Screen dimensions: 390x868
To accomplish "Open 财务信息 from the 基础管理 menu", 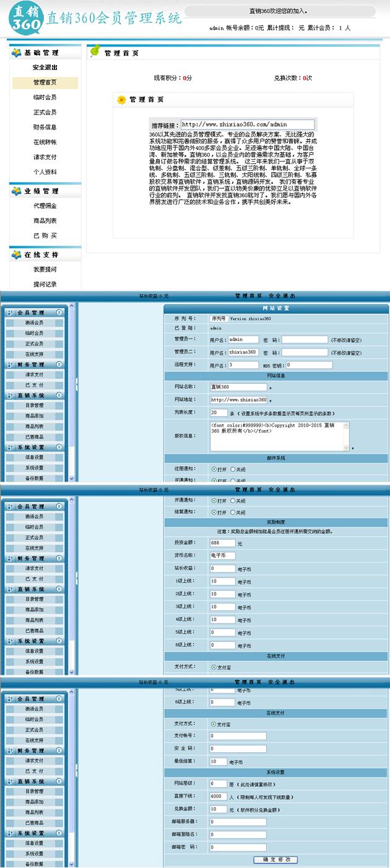I will point(45,127).
